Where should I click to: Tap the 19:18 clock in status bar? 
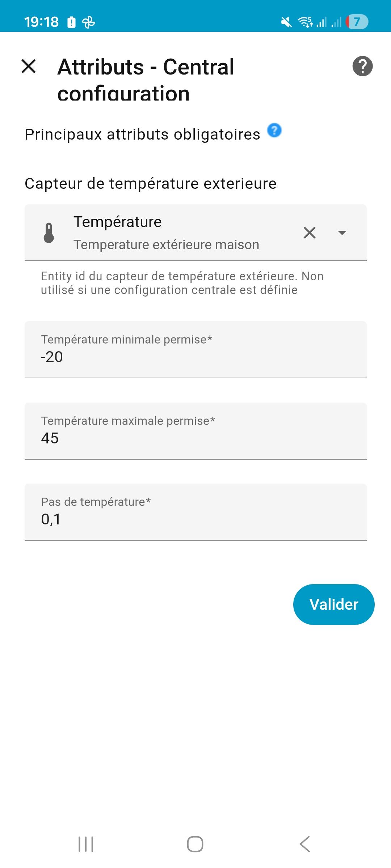pyautogui.click(x=41, y=22)
